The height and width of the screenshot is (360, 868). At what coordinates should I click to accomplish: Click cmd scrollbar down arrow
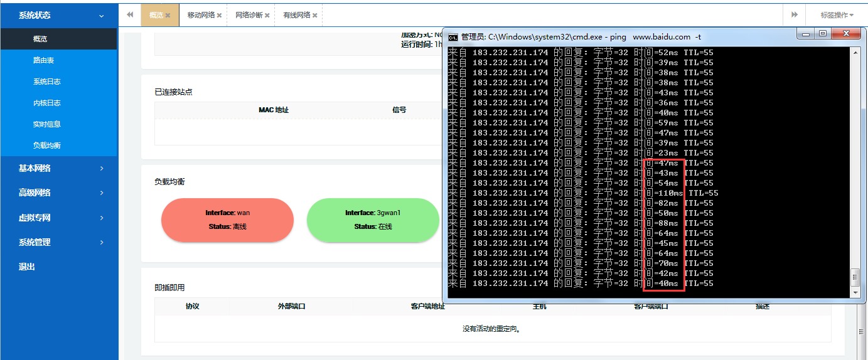click(854, 293)
